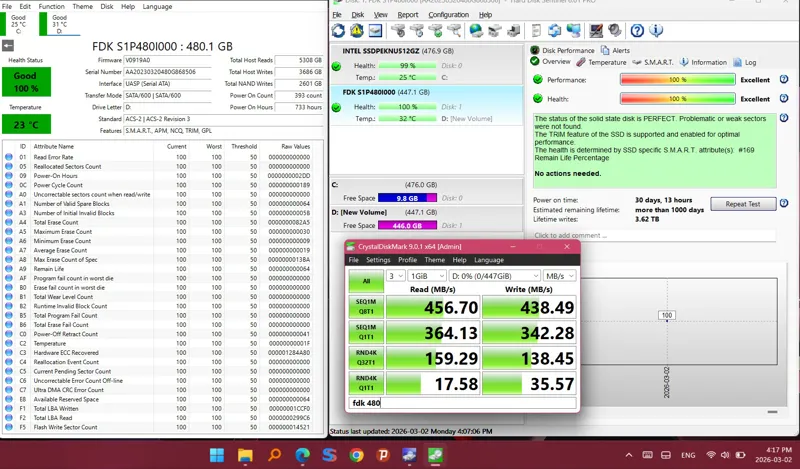Click the Wi-Fi icon in system tray
800x469 pixels.
711,455
